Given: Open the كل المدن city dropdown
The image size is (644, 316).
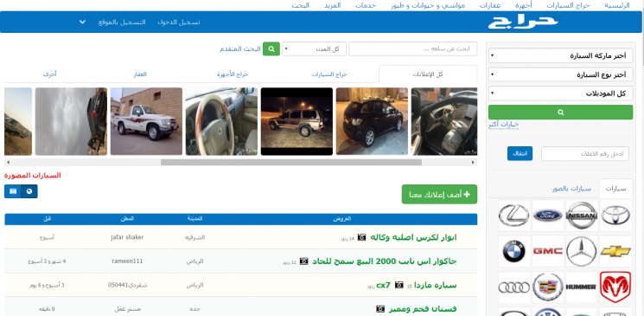Looking at the screenshot, I should (314, 49).
